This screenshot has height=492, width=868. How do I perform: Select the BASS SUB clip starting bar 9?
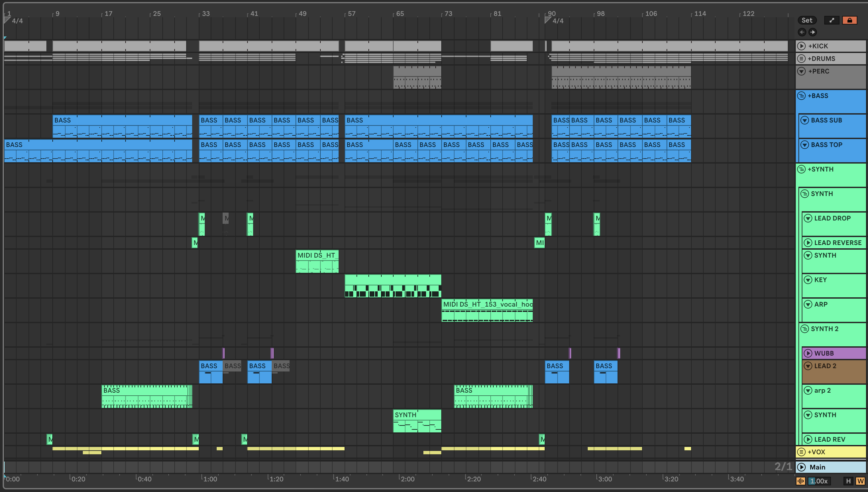coord(122,126)
